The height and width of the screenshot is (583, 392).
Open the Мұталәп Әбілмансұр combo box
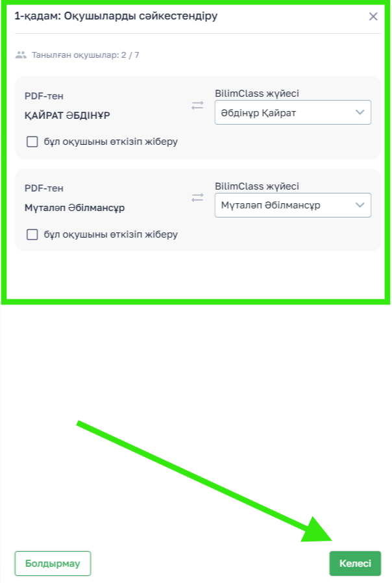tap(293, 205)
